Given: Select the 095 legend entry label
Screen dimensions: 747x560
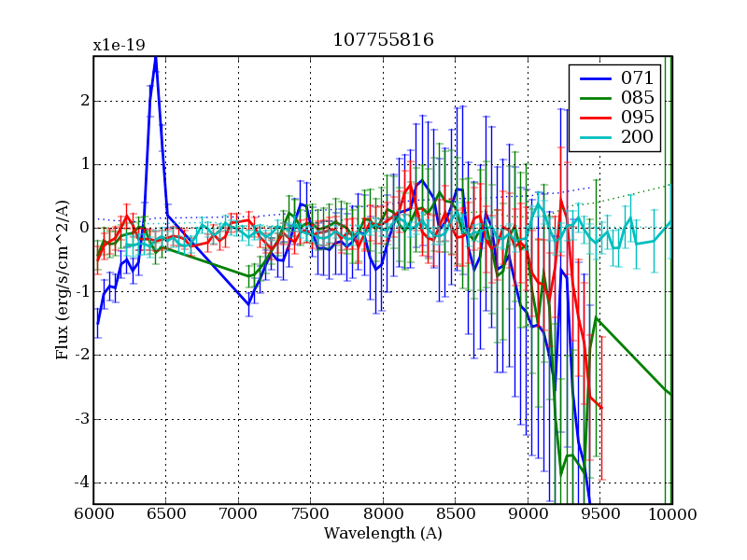Looking at the screenshot, I should coord(637,119).
